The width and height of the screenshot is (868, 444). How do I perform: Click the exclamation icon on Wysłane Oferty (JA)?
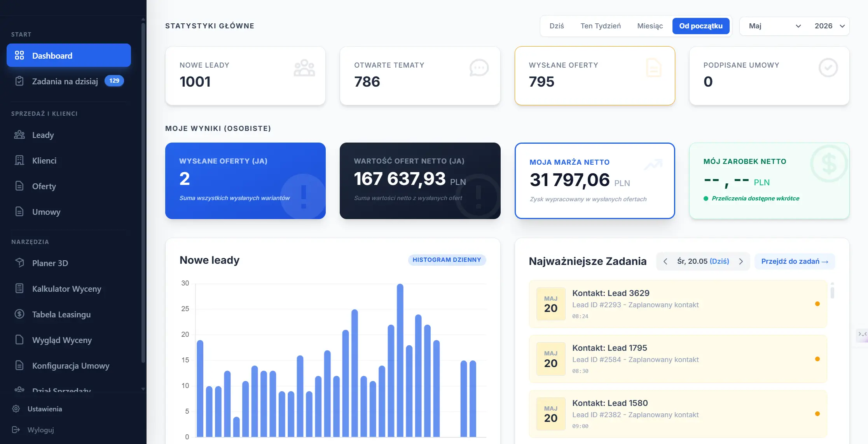click(x=304, y=197)
